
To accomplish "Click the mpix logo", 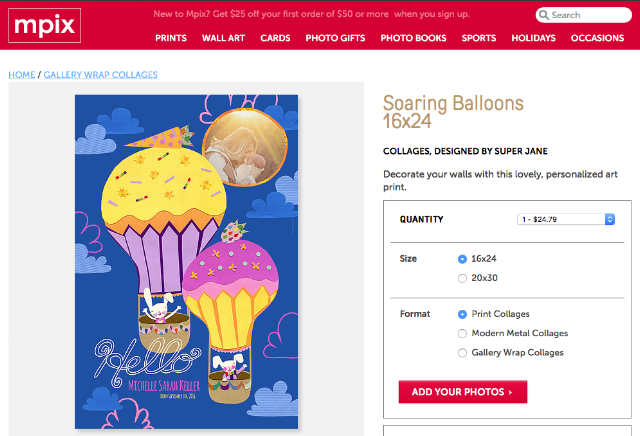I will point(44,25).
